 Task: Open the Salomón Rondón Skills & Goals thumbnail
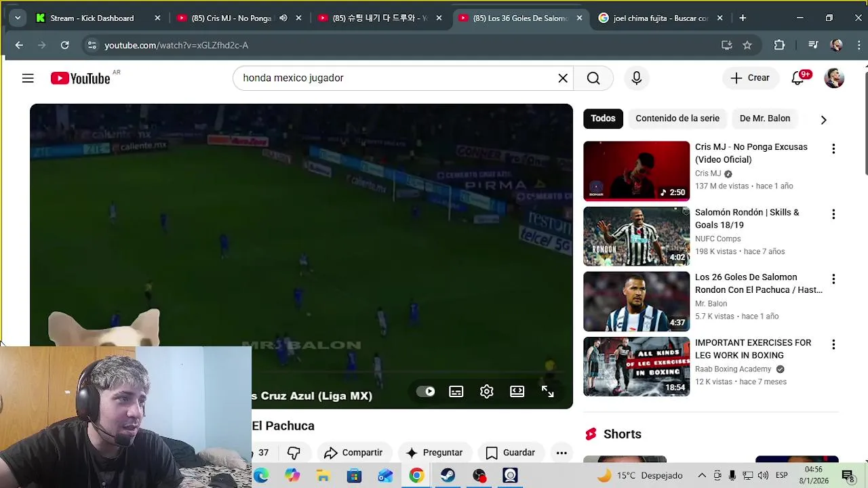[636, 236]
